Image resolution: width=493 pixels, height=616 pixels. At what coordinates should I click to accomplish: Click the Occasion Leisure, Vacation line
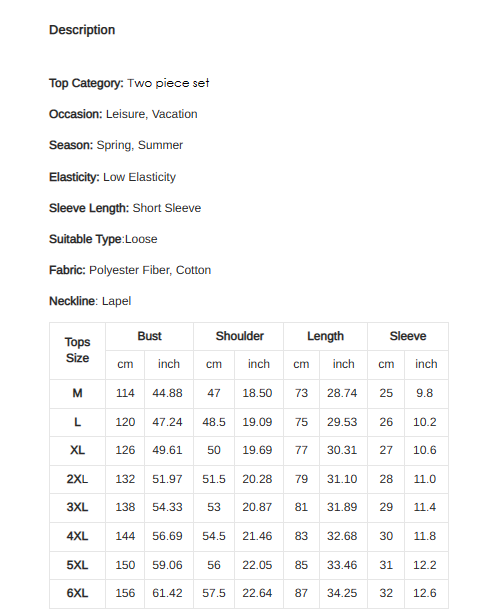pyautogui.click(x=123, y=114)
